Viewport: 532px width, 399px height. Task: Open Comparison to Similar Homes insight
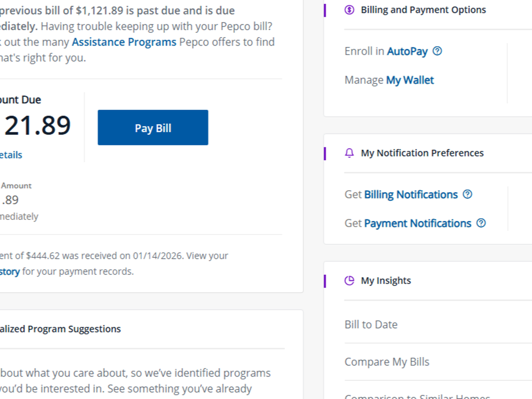point(417,396)
